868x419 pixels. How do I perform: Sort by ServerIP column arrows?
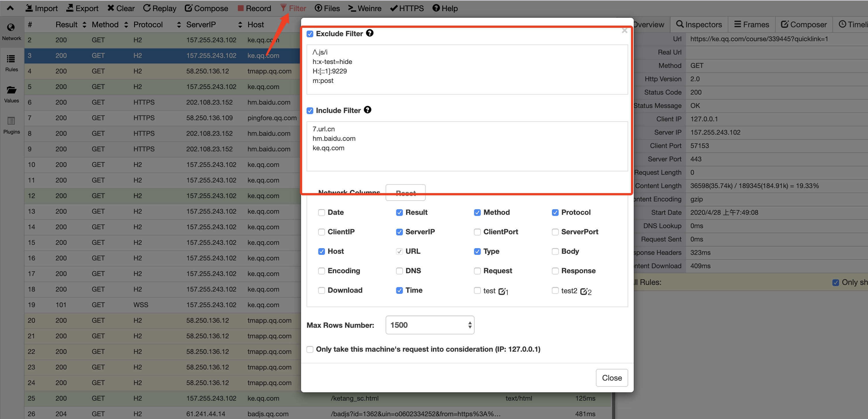240,25
